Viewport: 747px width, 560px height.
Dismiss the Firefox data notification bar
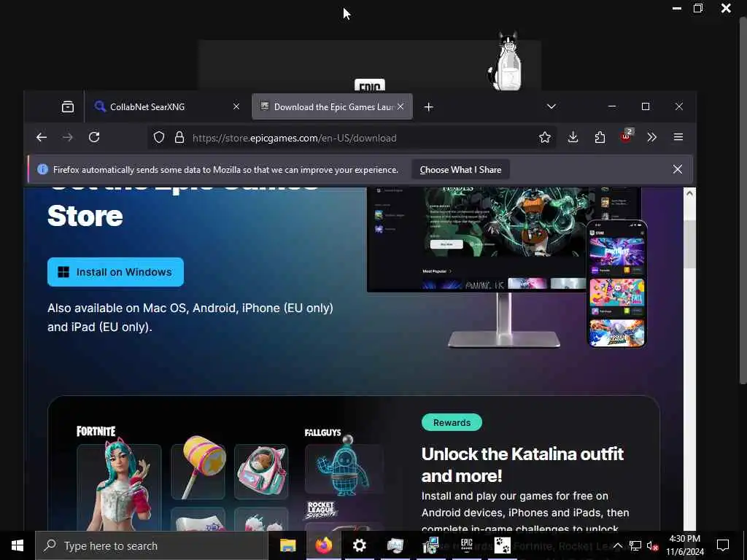[678, 169]
